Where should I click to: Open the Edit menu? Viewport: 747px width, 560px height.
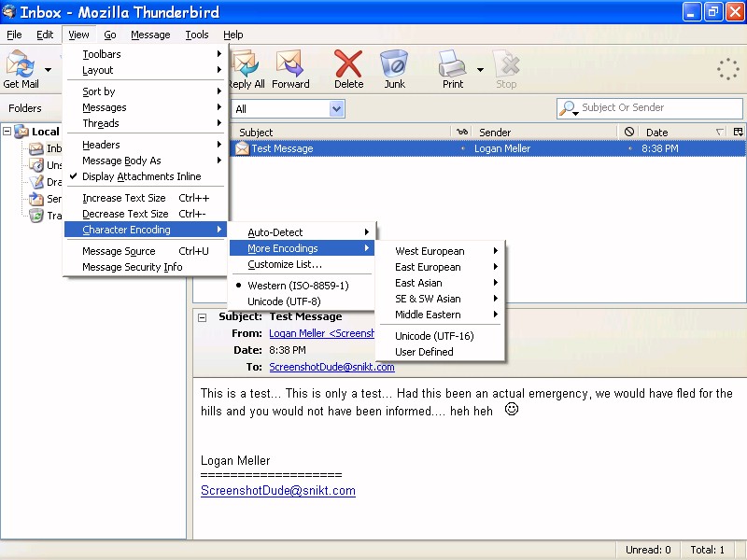[45, 35]
